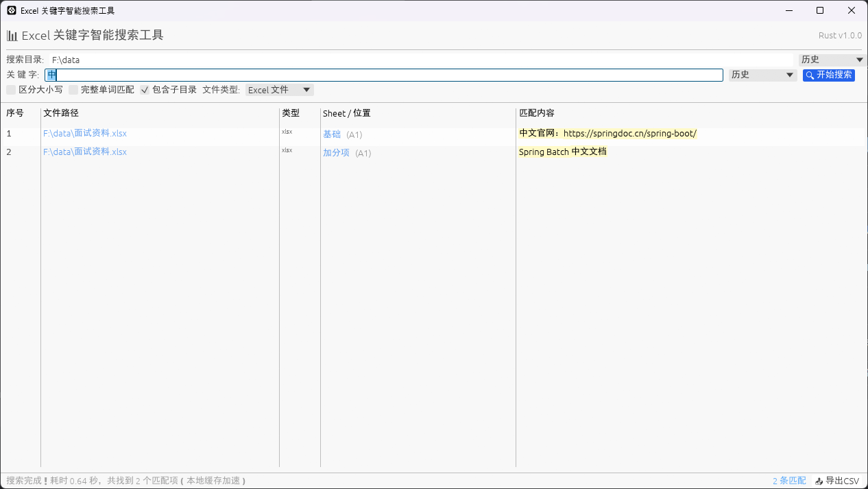Screen dimensions: 868x489
Task: Close the Excel search tool window
Action: [852, 10]
